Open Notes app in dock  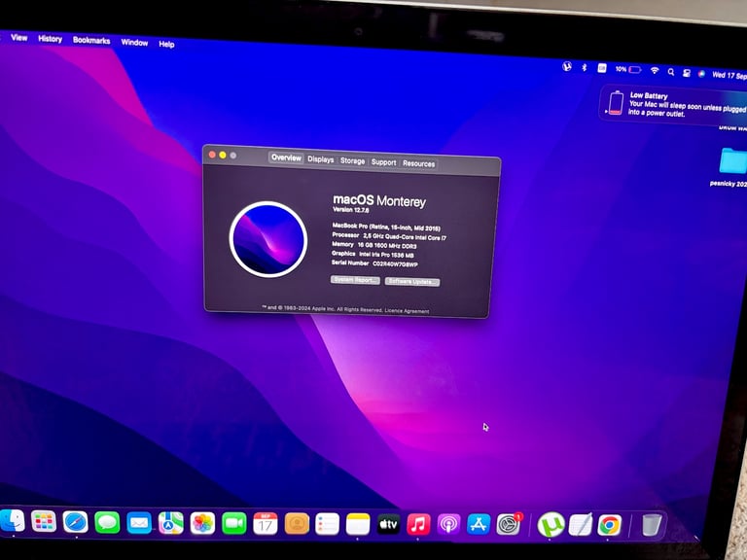click(x=358, y=524)
